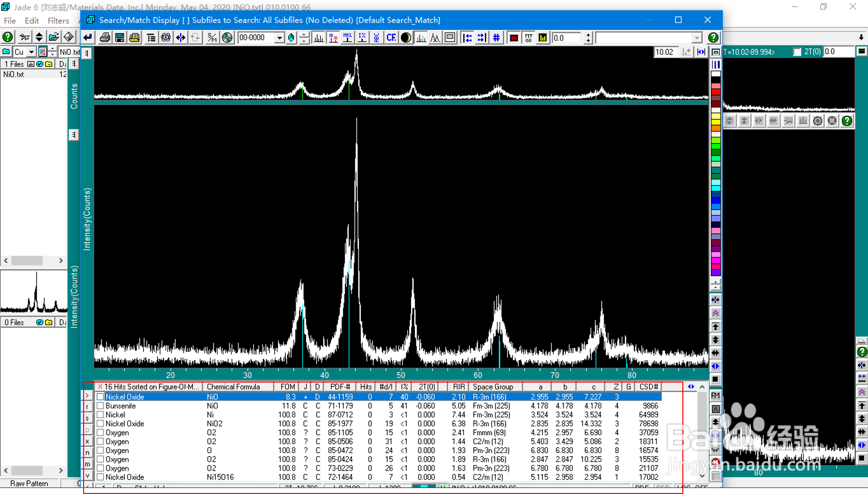The width and height of the screenshot is (868, 494).
Task: Open the 00-0000 PDF number dropdown
Action: pos(279,38)
